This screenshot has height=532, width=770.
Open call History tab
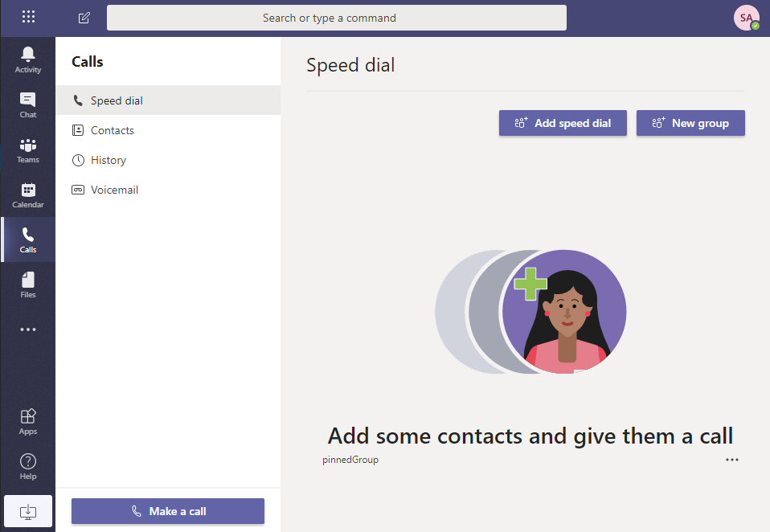pyautogui.click(x=108, y=160)
